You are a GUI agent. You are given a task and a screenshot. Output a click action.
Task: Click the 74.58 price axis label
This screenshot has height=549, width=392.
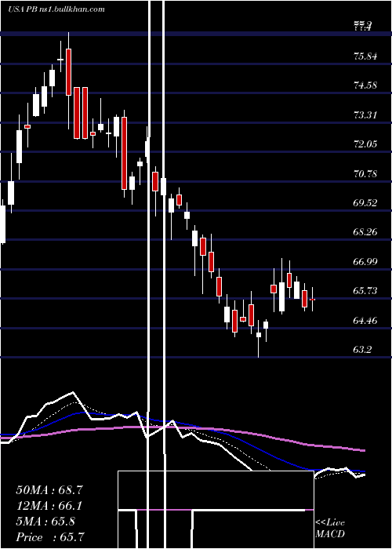tap(365, 85)
